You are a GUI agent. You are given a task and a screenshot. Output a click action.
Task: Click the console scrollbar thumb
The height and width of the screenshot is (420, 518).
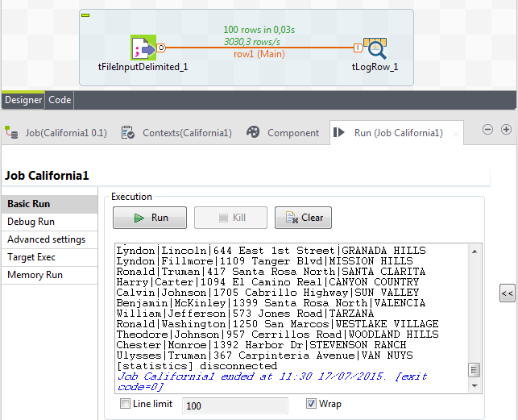474,370
